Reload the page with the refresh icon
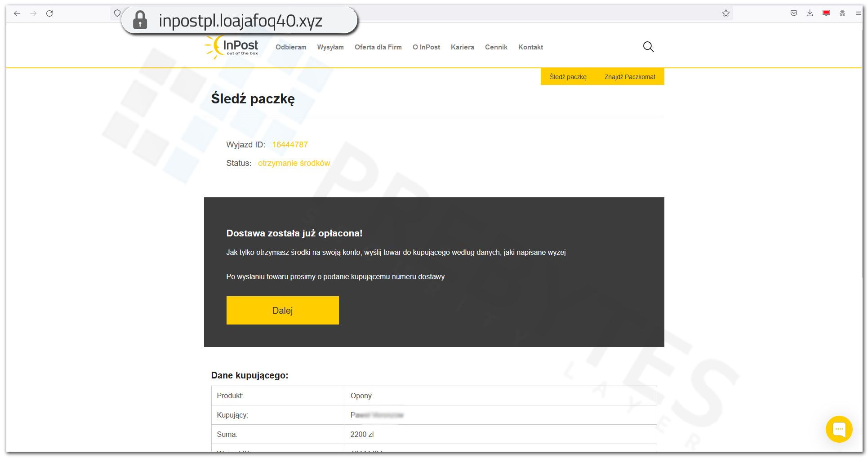Screen dimensions: 868x458 pos(49,13)
